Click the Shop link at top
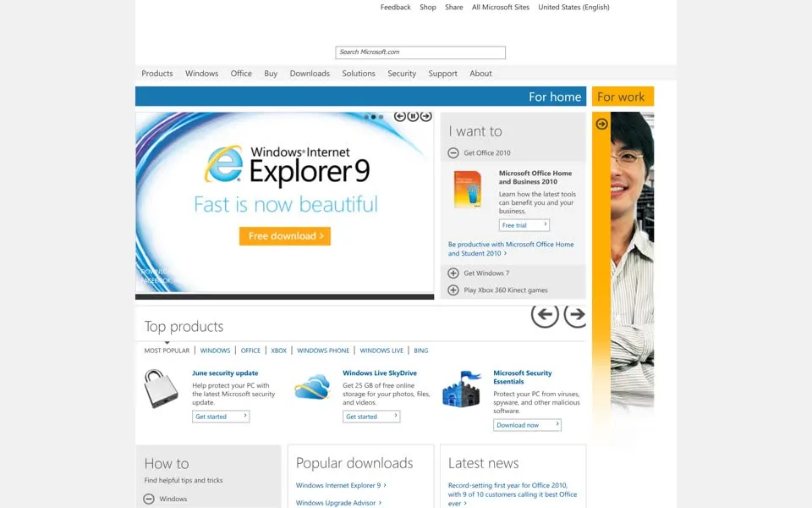The image size is (812, 508). 428,8
